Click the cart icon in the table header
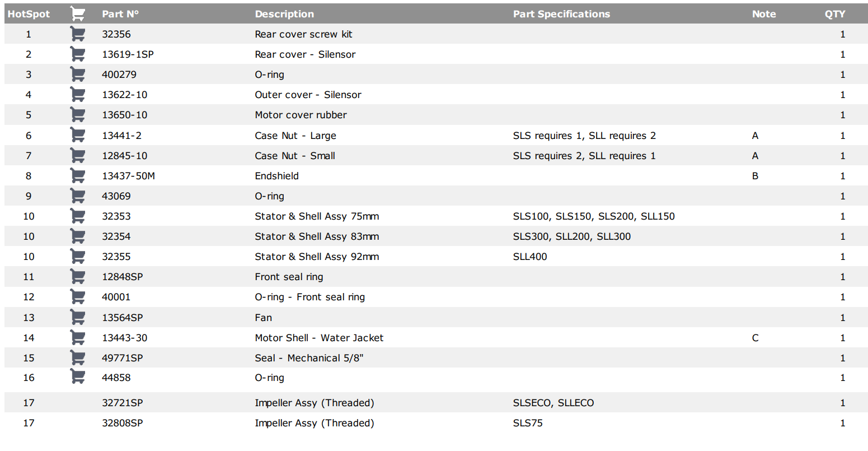 pyautogui.click(x=78, y=14)
